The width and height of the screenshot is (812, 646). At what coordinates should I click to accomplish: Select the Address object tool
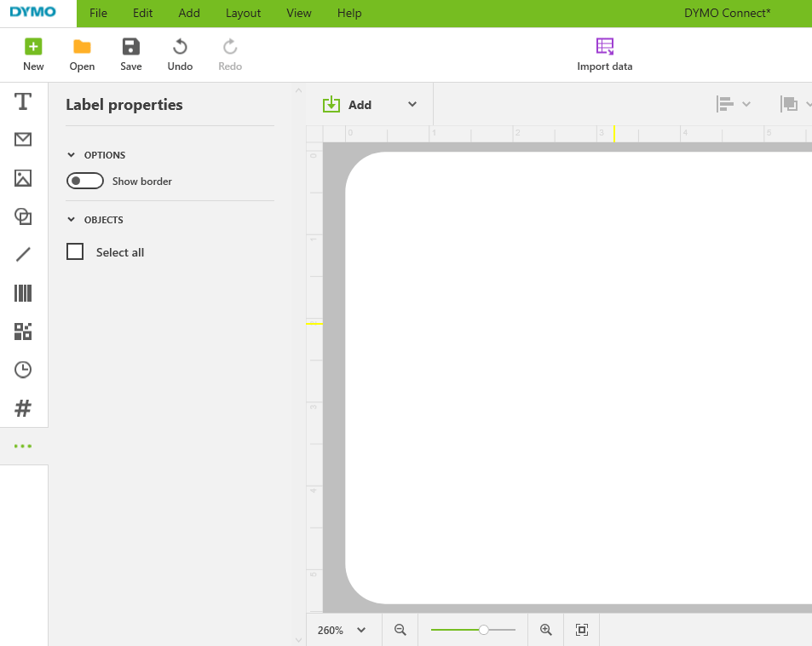pos(23,140)
